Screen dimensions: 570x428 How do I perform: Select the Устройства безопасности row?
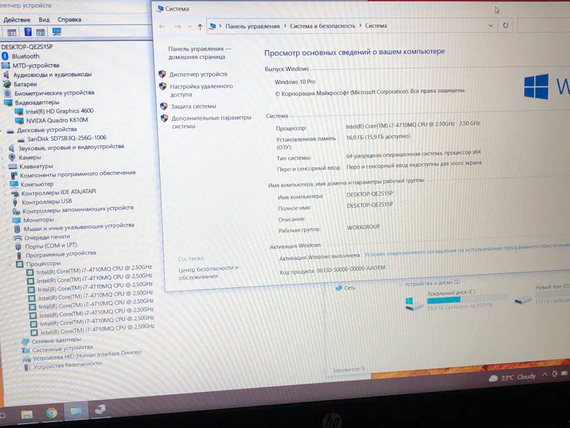(67, 365)
